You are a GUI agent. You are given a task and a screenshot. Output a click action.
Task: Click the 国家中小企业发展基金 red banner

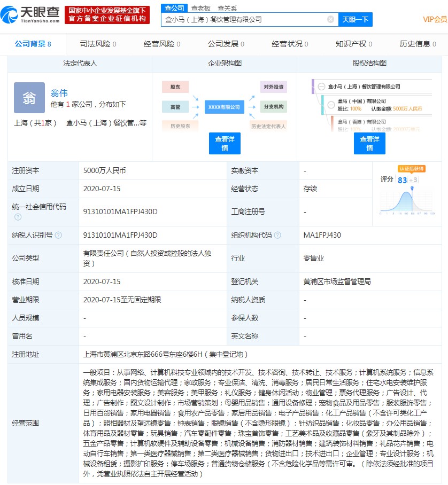click(x=107, y=14)
